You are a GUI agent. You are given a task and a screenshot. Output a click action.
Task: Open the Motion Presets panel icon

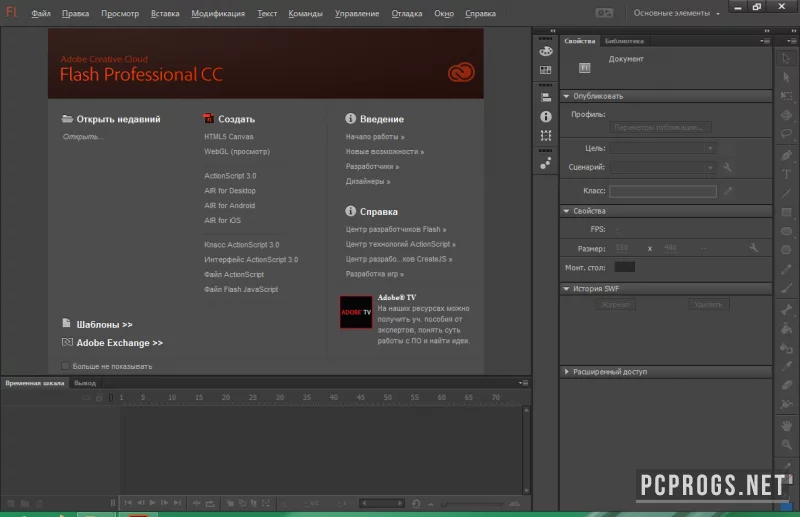point(546,163)
